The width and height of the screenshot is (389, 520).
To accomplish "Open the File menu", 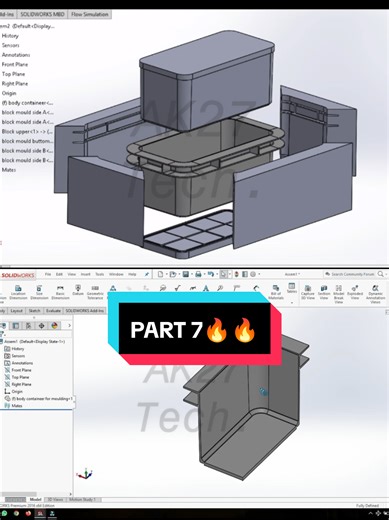I will [48, 274].
